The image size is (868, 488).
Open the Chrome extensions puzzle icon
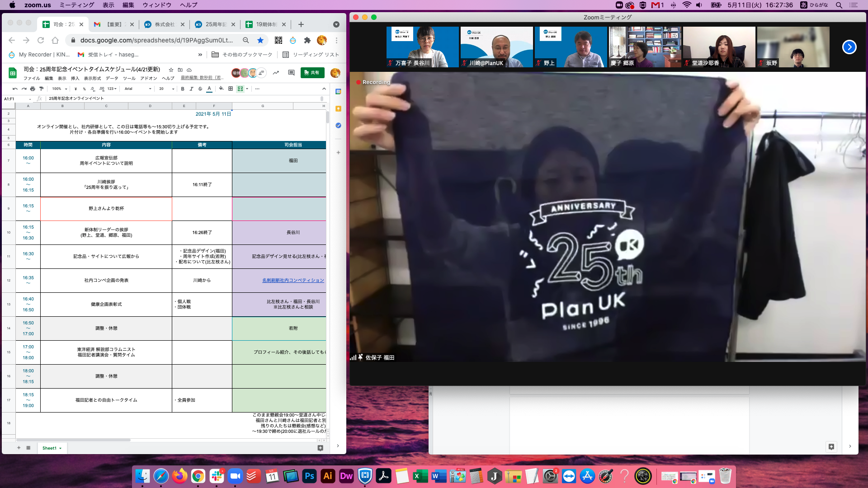[307, 40]
